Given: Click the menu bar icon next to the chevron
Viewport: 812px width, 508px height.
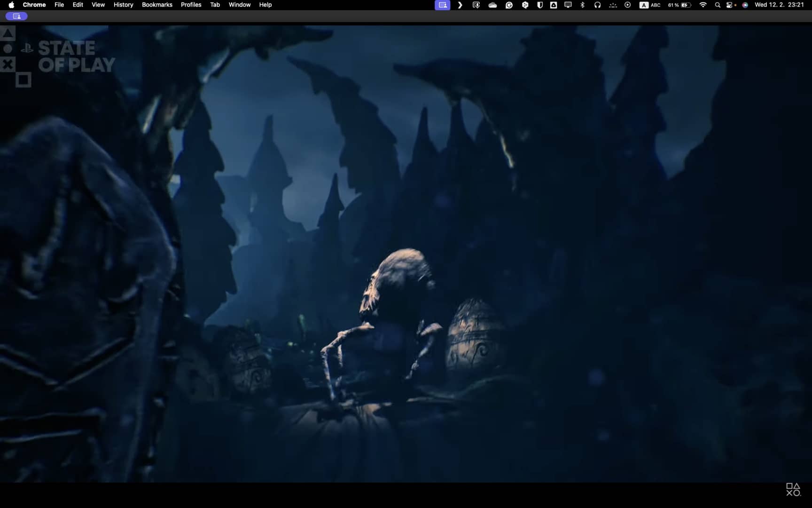Looking at the screenshot, I should coord(476,5).
